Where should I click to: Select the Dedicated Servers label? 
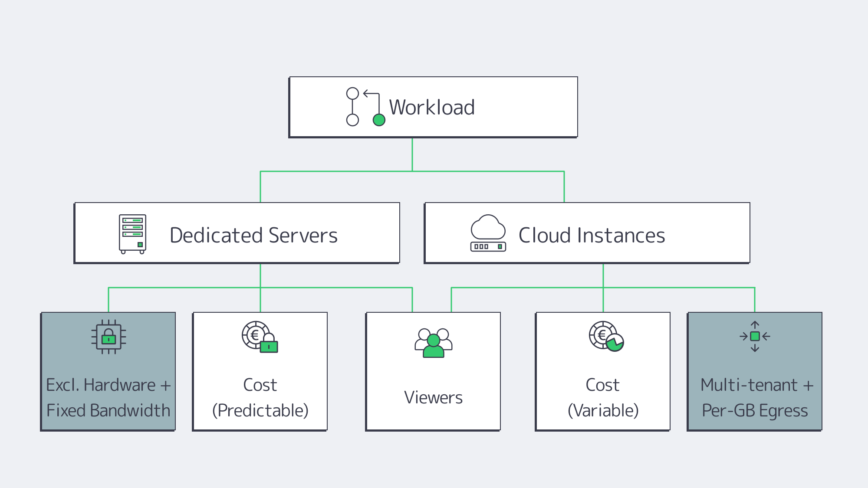(x=253, y=235)
